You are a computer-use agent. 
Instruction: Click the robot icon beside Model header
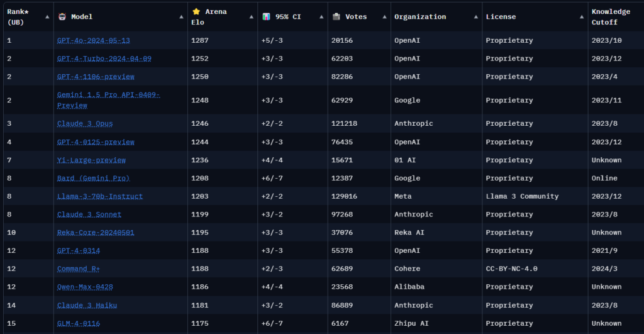click(62, 17)
